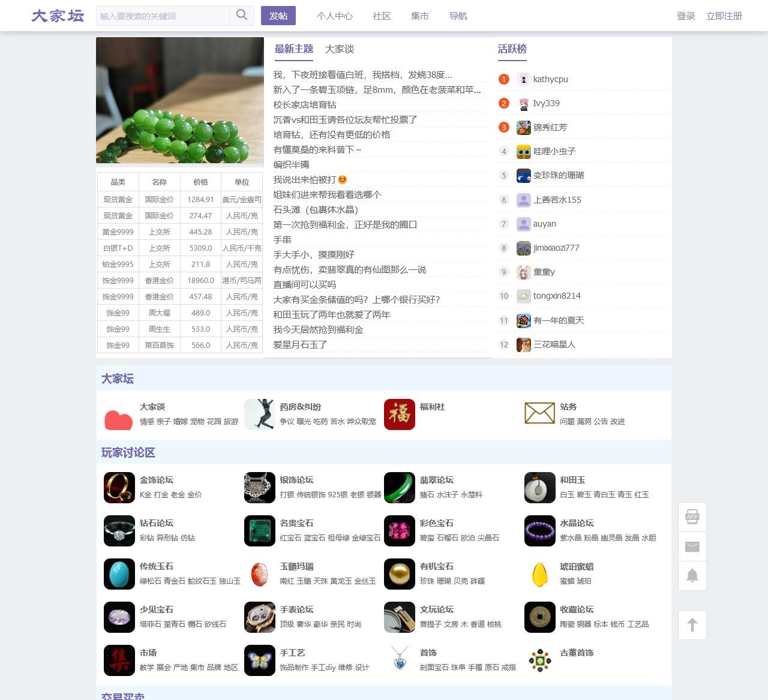This screenshot has width=768, height=700.
Task: Open the 翡翠论坛 jade bangle icon
Action: point(400,488)
